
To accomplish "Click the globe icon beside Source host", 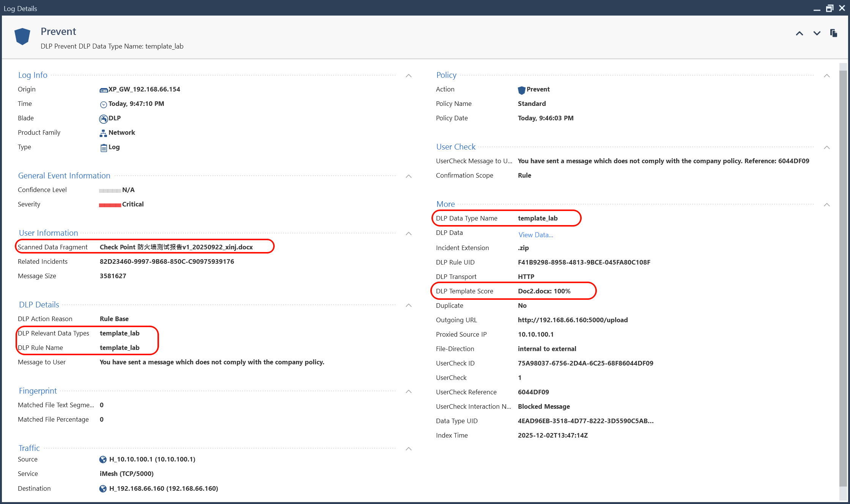I will (x=103, y=460).
